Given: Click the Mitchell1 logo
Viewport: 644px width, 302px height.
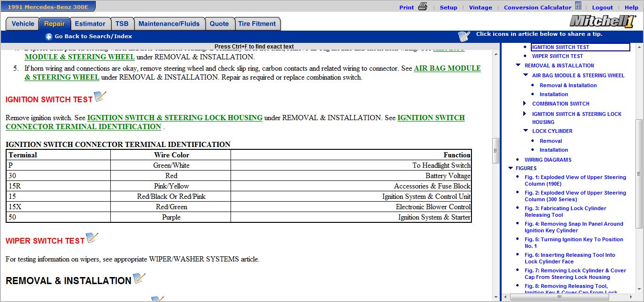Looking at the screenshot, I should pos(602,21).
